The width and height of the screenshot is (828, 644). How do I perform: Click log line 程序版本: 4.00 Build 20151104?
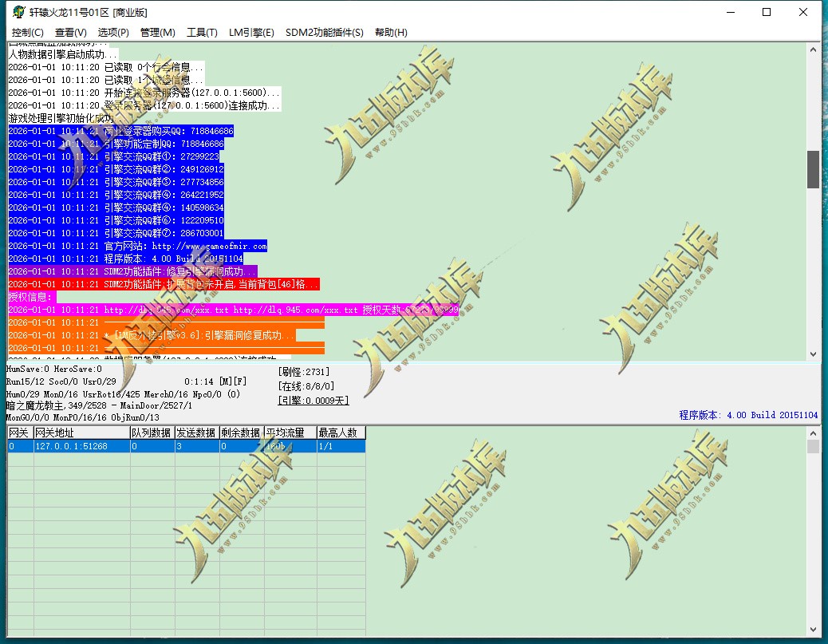pyautogui.click(x=126, y=259)
